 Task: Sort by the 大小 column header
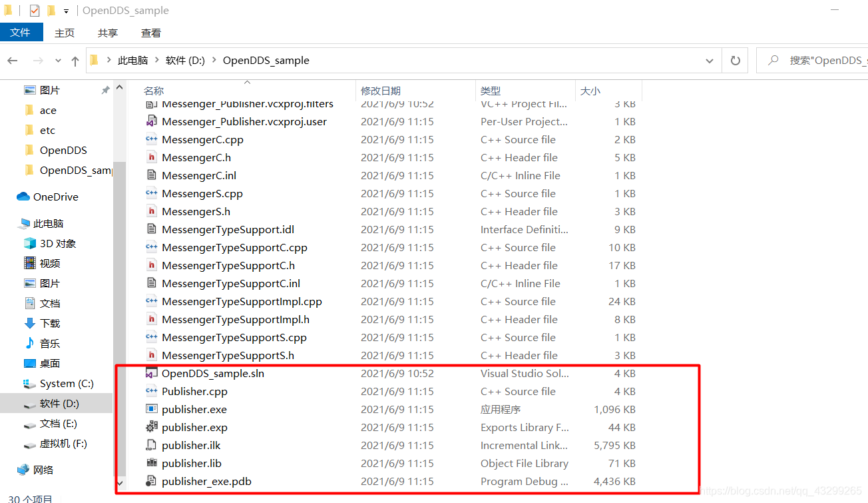590,91
